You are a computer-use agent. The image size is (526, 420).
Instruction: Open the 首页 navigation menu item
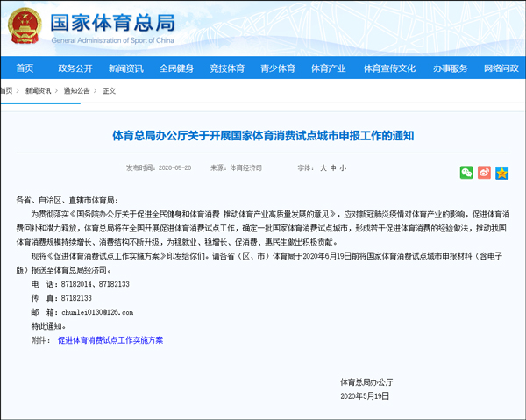coord(25,68)
